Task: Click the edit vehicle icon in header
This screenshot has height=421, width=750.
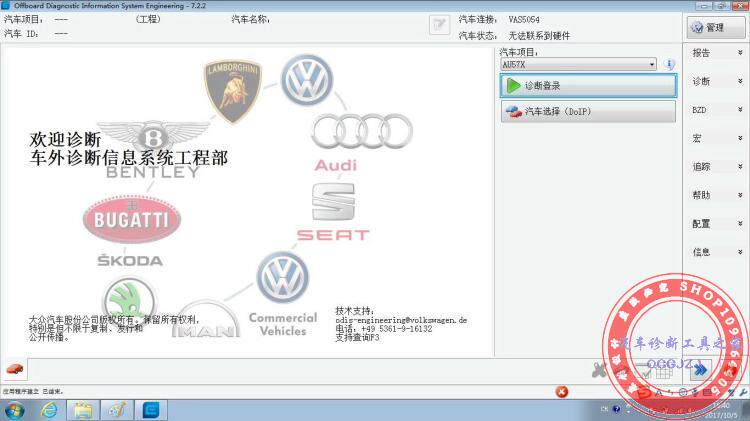Action: click(x=440, y=24)
